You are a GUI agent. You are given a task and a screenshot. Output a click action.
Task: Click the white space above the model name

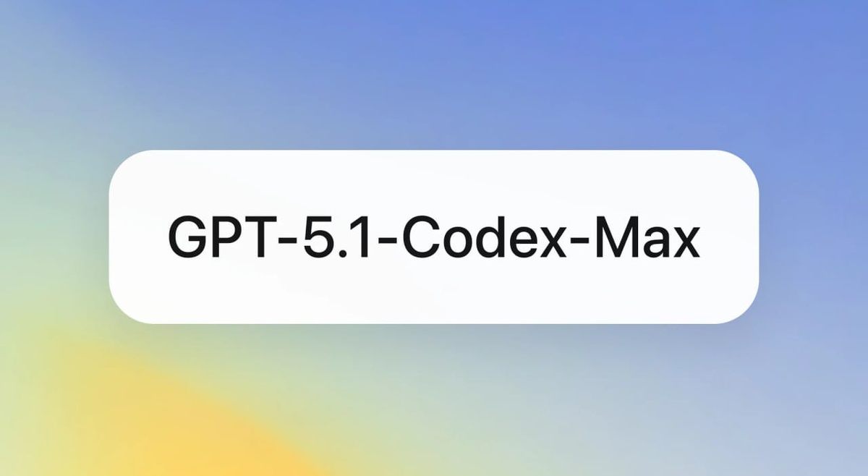(x=434, y=181)
